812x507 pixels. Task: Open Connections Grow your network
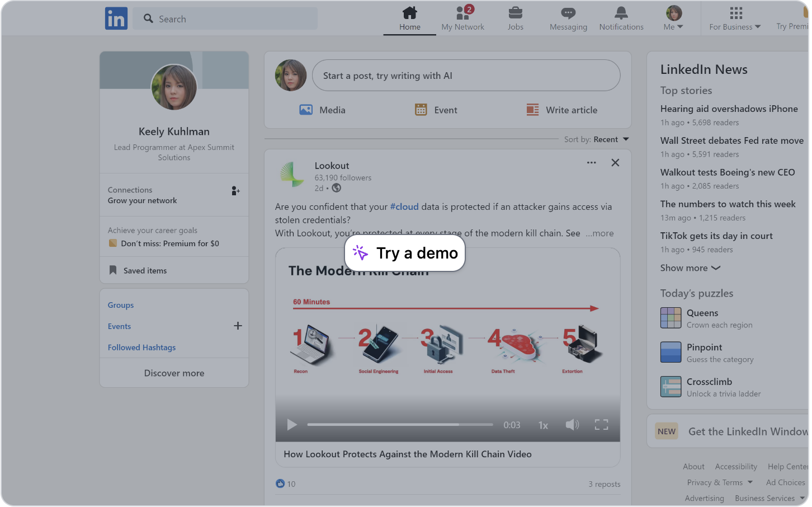click(x=174, y=195)
